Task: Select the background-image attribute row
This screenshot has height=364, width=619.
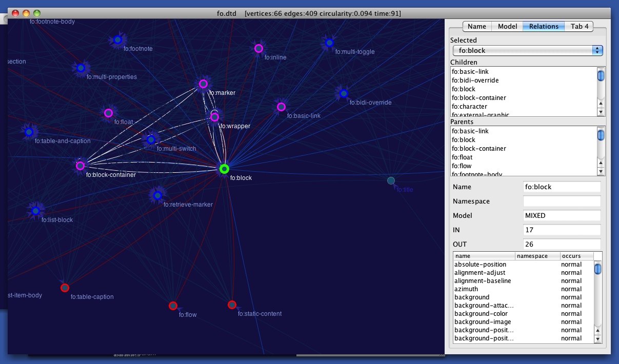Action: pyautogui.click(x=523, y=322)
